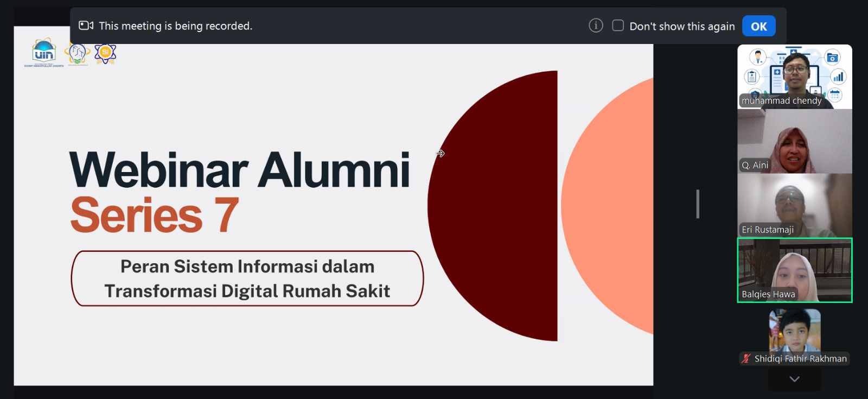Click the Peran Sistem Informasi subtitle box
Screen dimensions: 868x399
[247, 278]
